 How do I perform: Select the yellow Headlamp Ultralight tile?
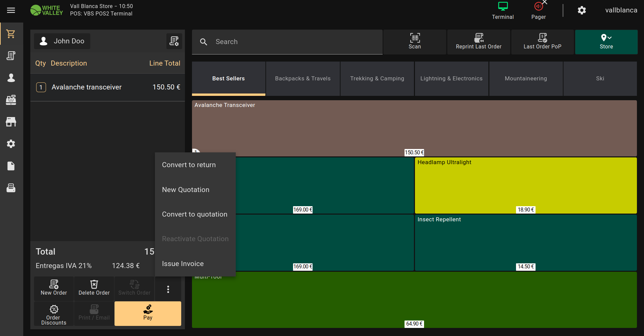[525, 185]
